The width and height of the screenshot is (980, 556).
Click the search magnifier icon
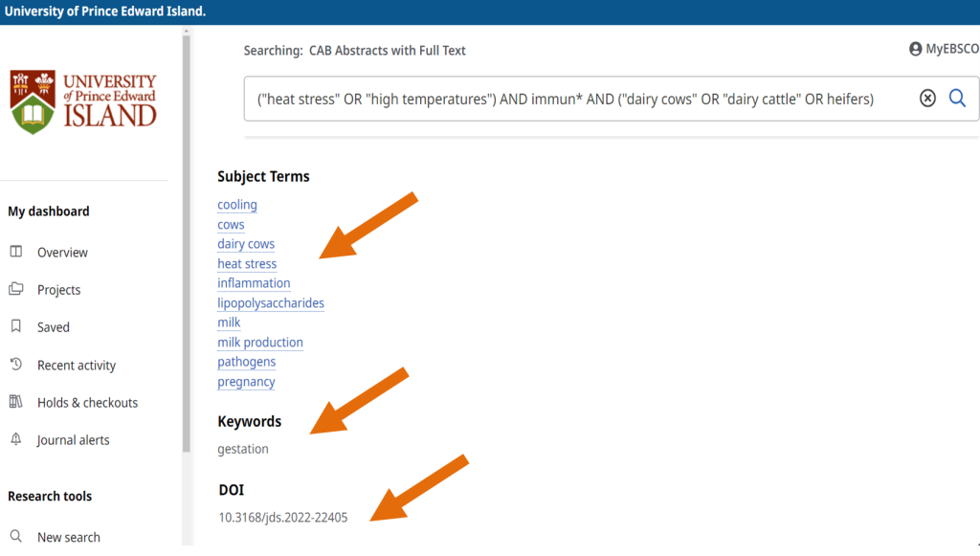(957, 99)
